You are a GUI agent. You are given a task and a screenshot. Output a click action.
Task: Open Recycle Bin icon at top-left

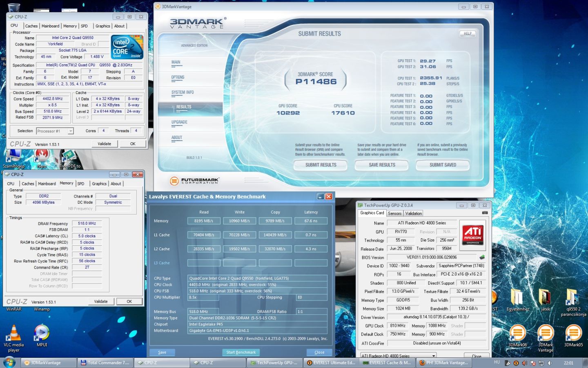point(14,7)
